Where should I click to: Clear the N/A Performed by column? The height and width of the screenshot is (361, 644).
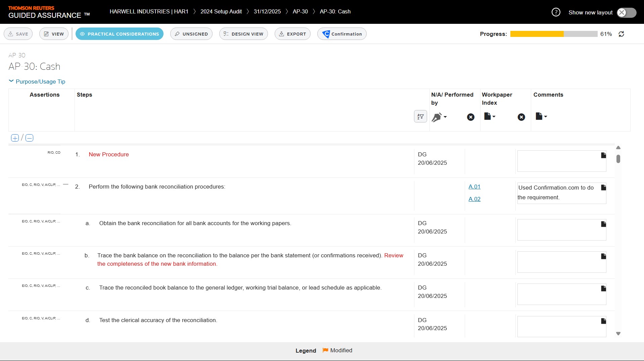[470, 117]
